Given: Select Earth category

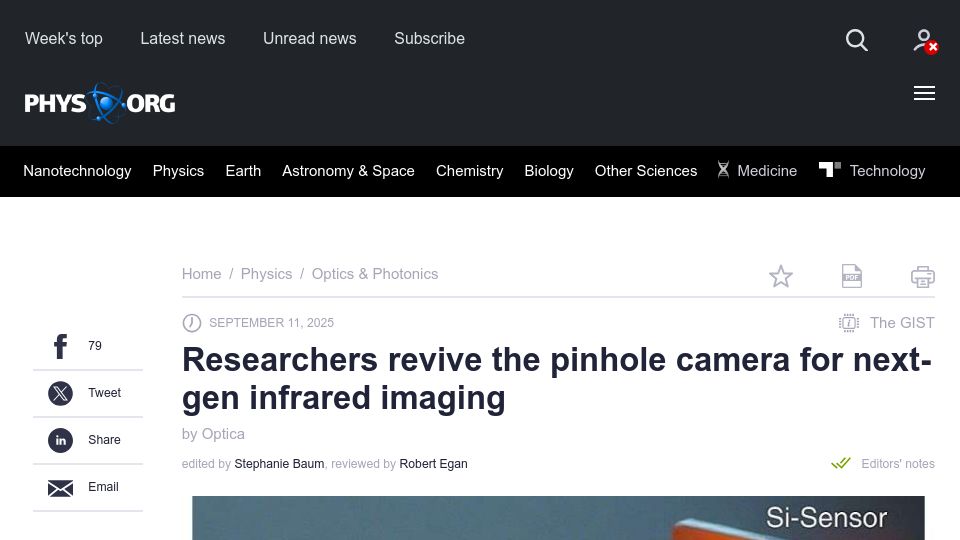Looking at the screenshot, I should (243, 171).
